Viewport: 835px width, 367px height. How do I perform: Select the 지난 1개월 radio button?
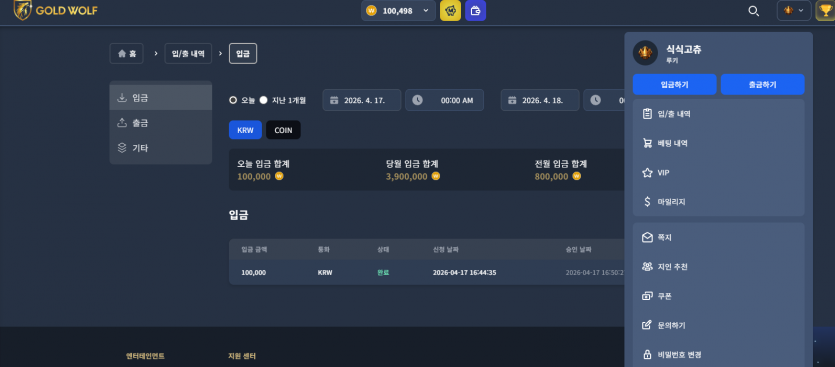[263, 100]
